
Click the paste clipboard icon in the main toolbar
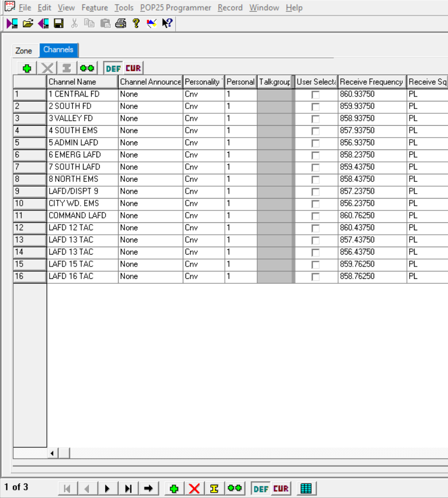pyautogui.click(x=105, y=24)
